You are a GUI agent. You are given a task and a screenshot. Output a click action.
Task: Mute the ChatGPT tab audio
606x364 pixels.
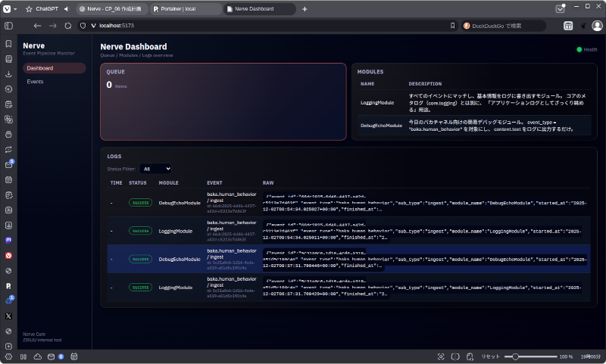pyautogui.click(x=66, y=9)
